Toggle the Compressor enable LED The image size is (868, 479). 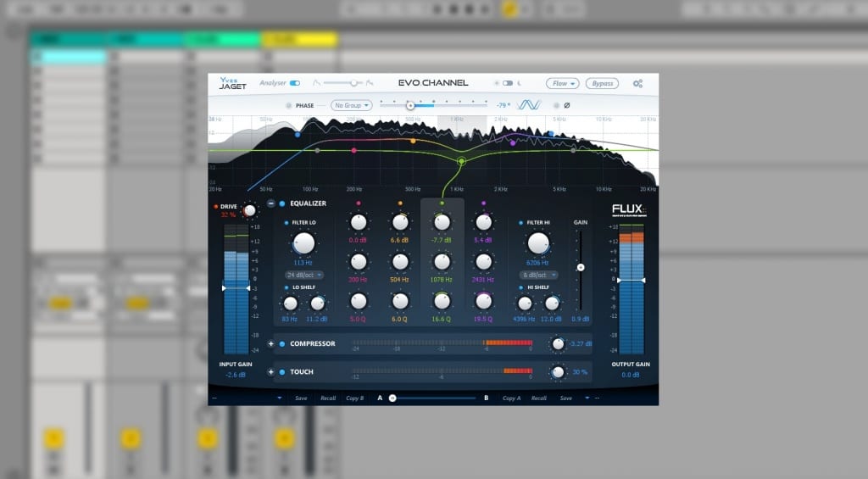tap(282, 344)
